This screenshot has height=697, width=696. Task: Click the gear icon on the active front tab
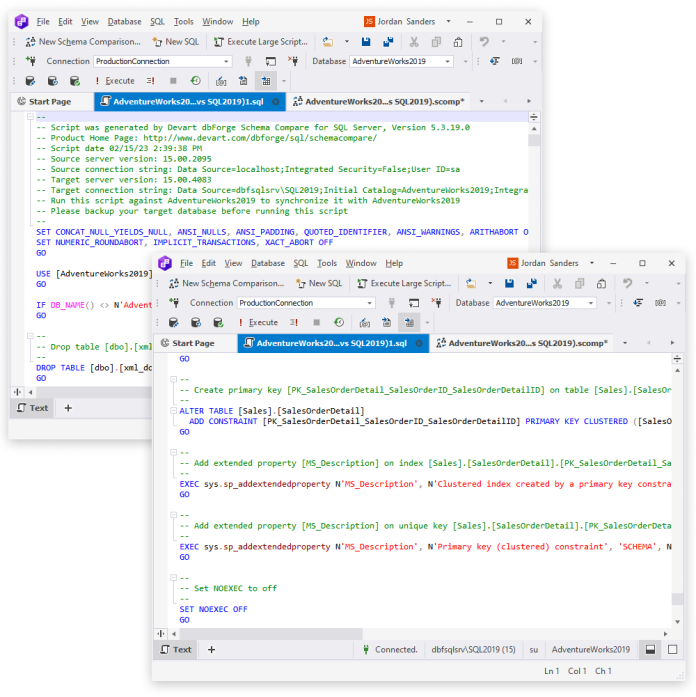click(x=420, y=343)
